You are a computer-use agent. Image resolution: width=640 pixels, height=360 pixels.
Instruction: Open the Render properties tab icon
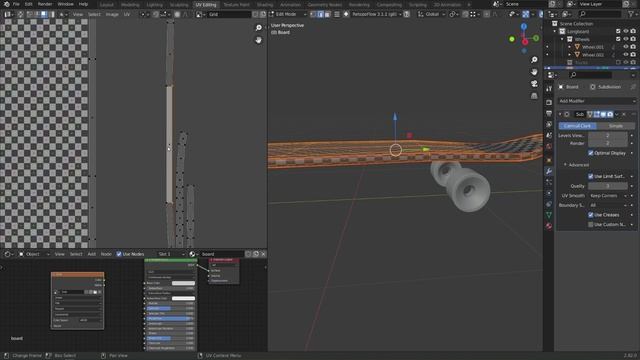[549, 102]
